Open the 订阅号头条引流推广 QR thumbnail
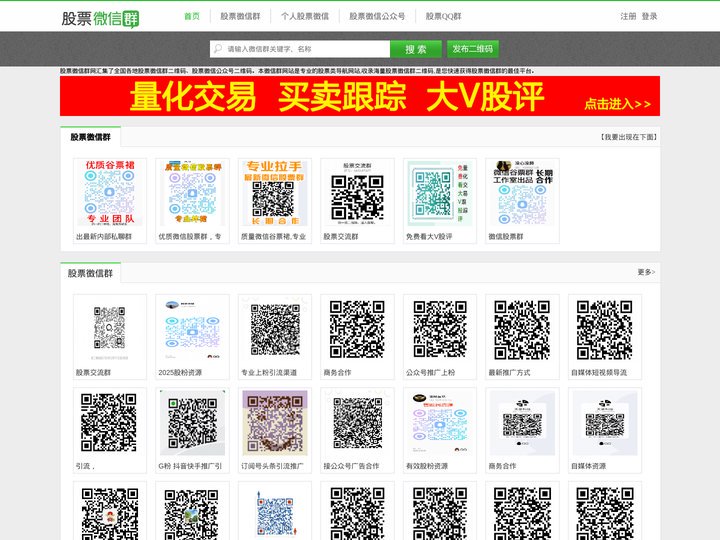Screen dimensions: 720x540 (x=275, y=422)
